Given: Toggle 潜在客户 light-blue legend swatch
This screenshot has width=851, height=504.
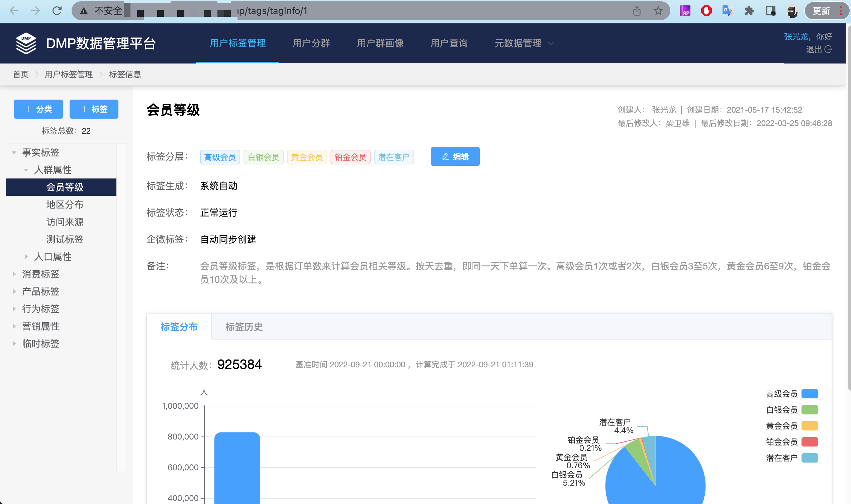Looking at the screenshot, I should pos(810,458).
